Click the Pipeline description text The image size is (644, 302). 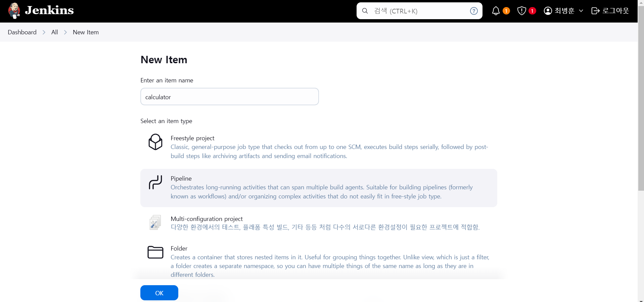point(322,192)
